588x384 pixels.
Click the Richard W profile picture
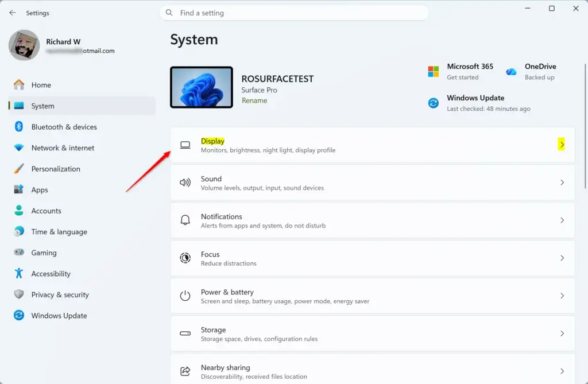point(24,45)
